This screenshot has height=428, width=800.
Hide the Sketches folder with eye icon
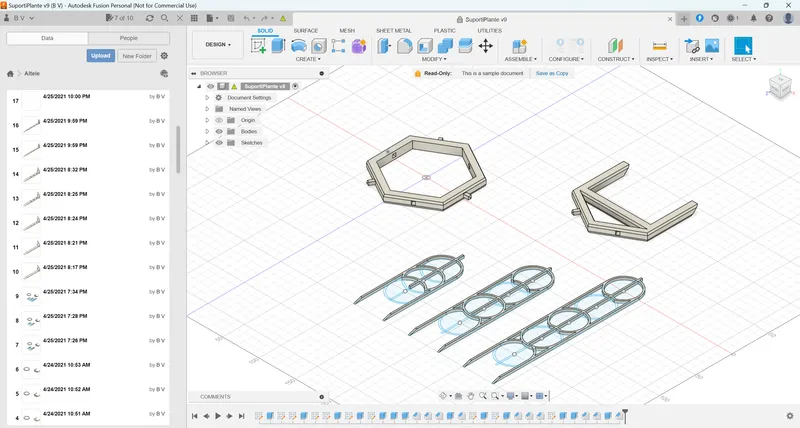pos(219,143)
